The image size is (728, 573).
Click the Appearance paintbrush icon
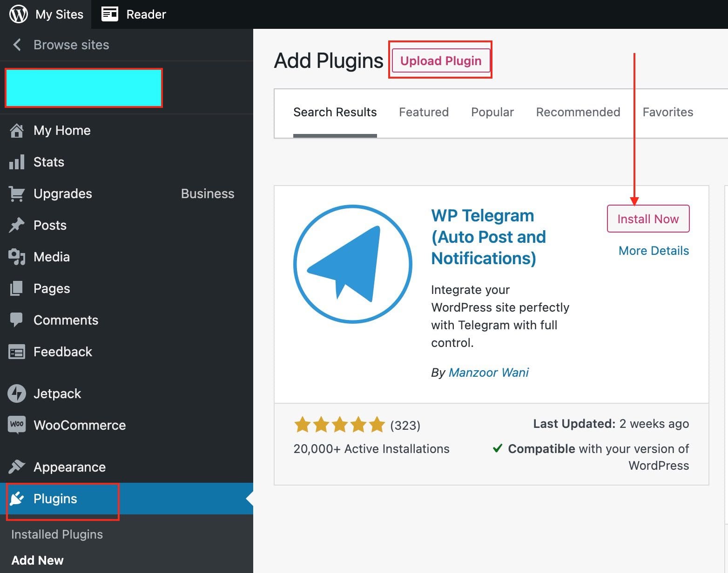coord(17,466)
